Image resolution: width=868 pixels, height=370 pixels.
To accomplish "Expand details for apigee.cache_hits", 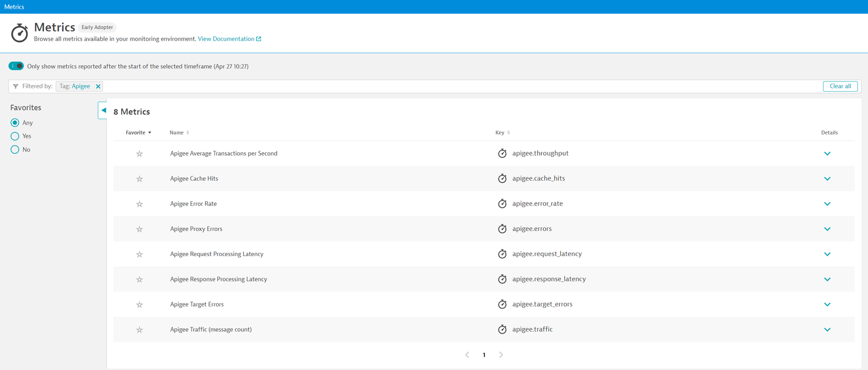I will pyautogui.click(x=827, y=178).
